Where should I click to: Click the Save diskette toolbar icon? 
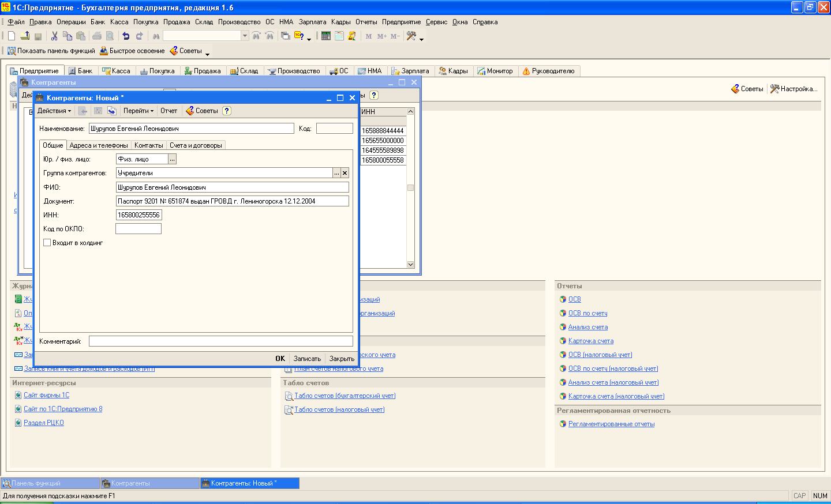(38, 36)
